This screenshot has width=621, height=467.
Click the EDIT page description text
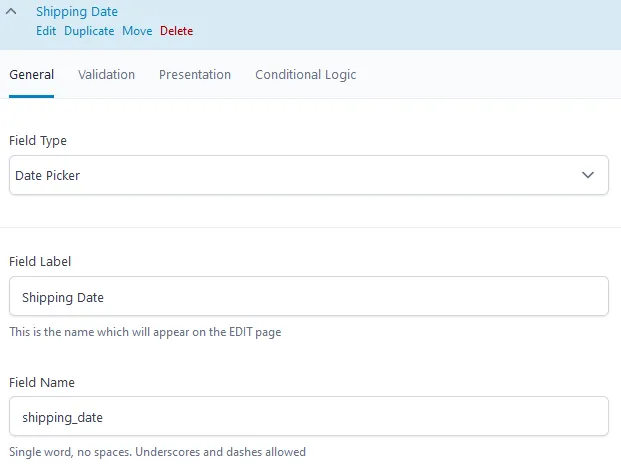click(x=145, y=332)
